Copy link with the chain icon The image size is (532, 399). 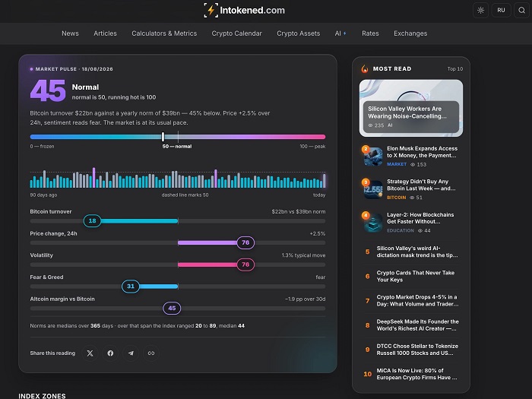[x=151, y=353]
